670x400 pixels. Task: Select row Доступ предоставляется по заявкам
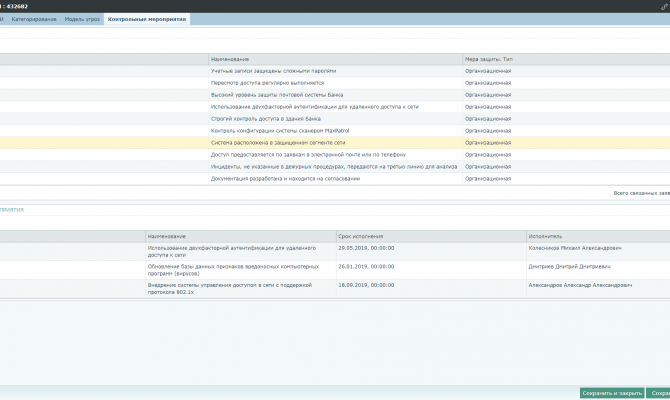point(335,155)
